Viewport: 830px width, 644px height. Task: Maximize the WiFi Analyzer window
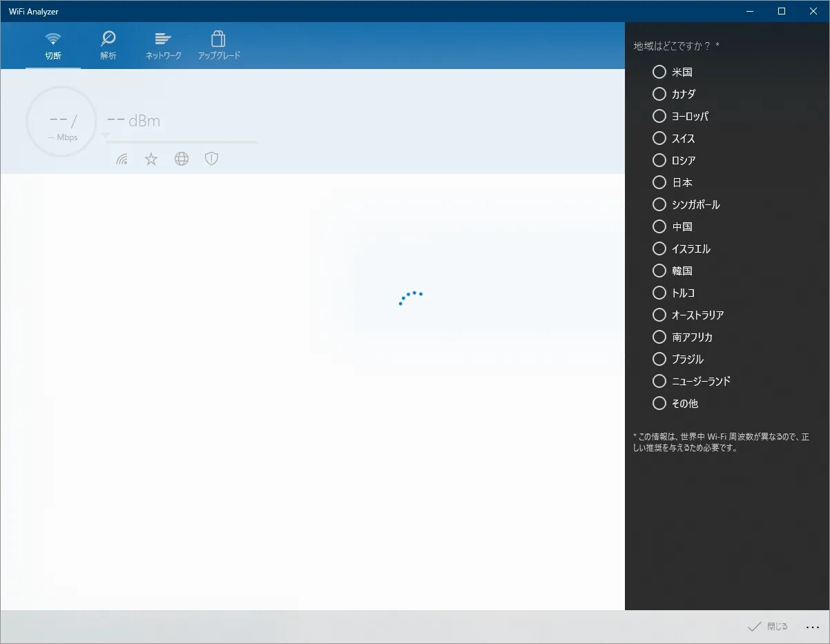[782, 11]
